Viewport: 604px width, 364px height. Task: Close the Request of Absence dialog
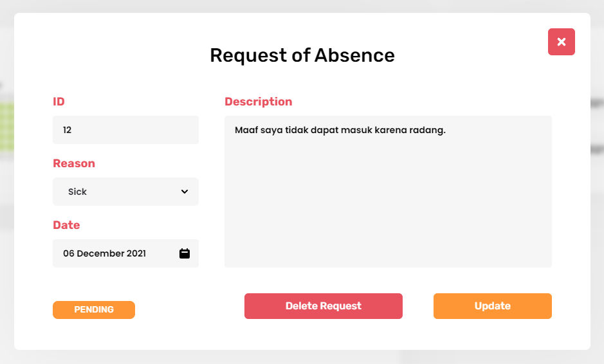[561, 42]
